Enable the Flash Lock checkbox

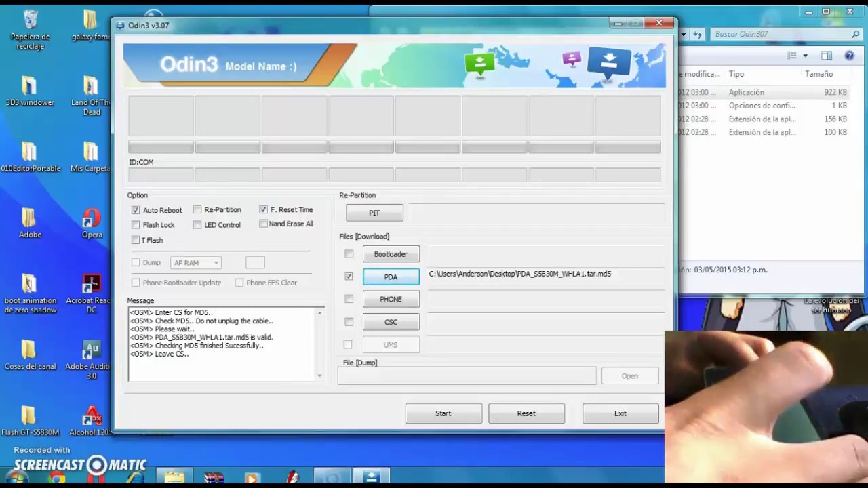point(136,225)
